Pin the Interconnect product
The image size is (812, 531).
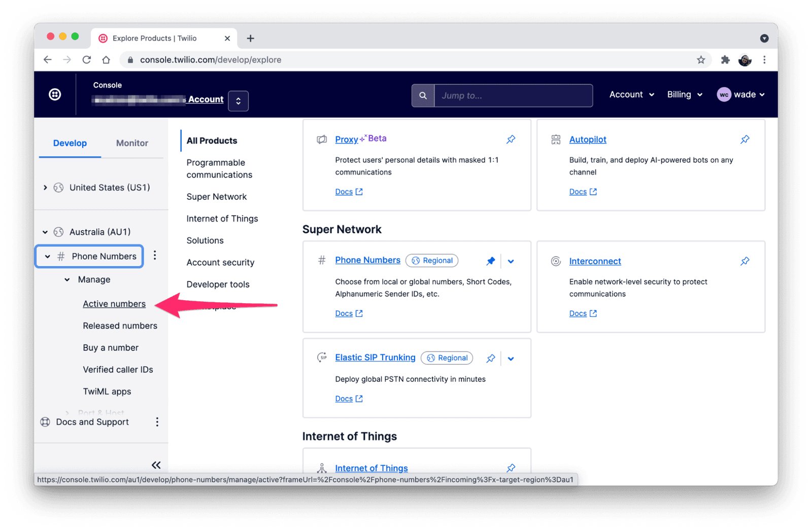745,261
